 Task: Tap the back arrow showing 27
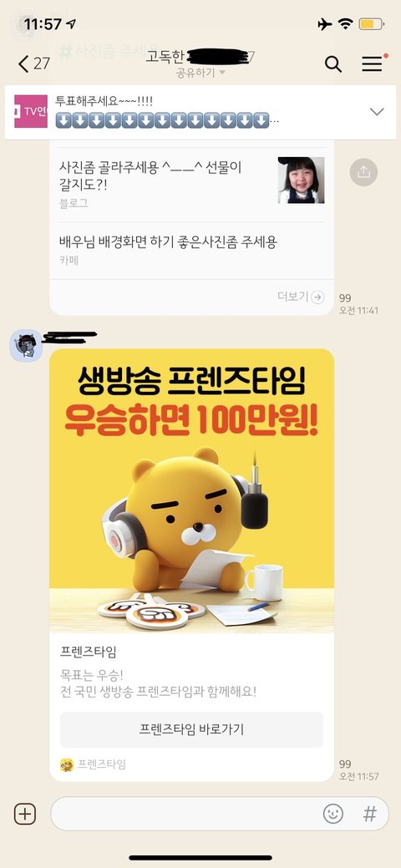33,63
